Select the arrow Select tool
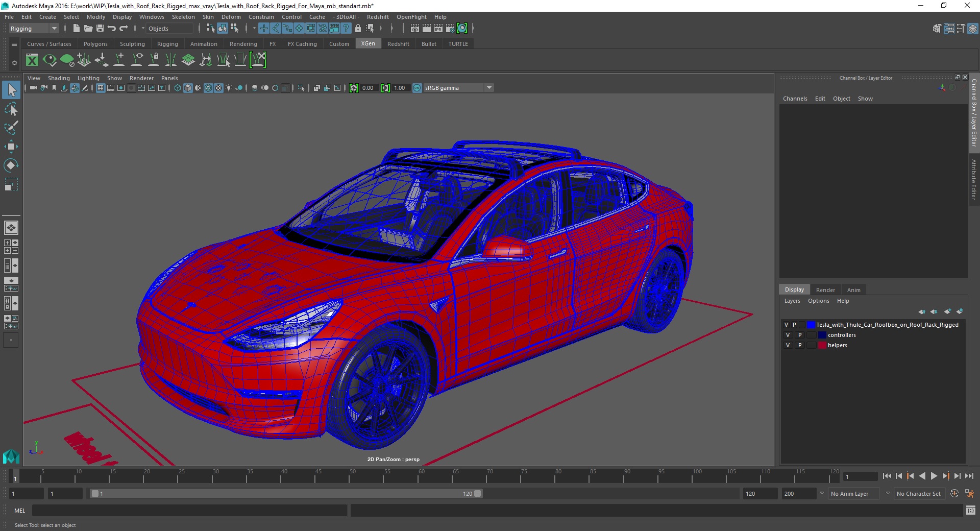Viewport: 980px width, 531px height. (x=11, y=90)
